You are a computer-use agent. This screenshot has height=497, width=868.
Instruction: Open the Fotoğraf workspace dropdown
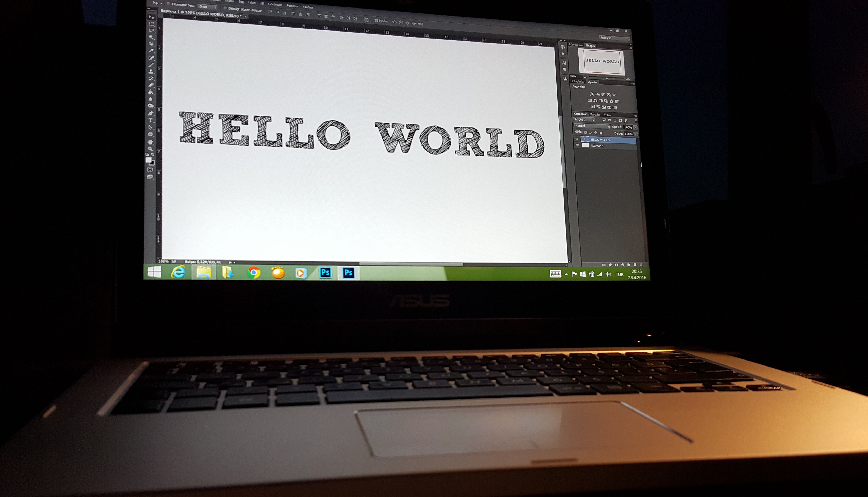pyautogui.click(x=615, y=38)
